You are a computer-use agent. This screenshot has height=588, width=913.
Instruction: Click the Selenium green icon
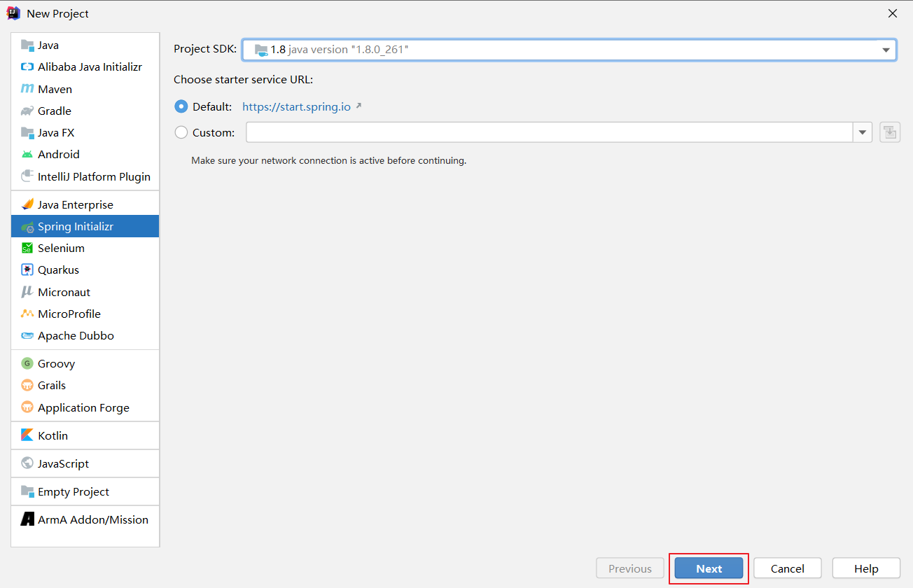[x=27, y=248]
